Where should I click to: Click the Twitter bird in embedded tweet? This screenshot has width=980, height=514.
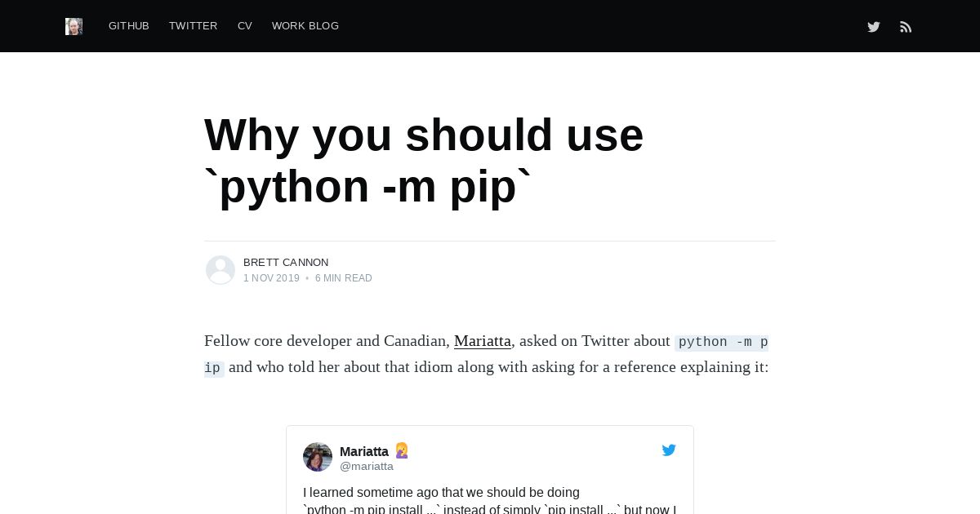tap(669, 450)
